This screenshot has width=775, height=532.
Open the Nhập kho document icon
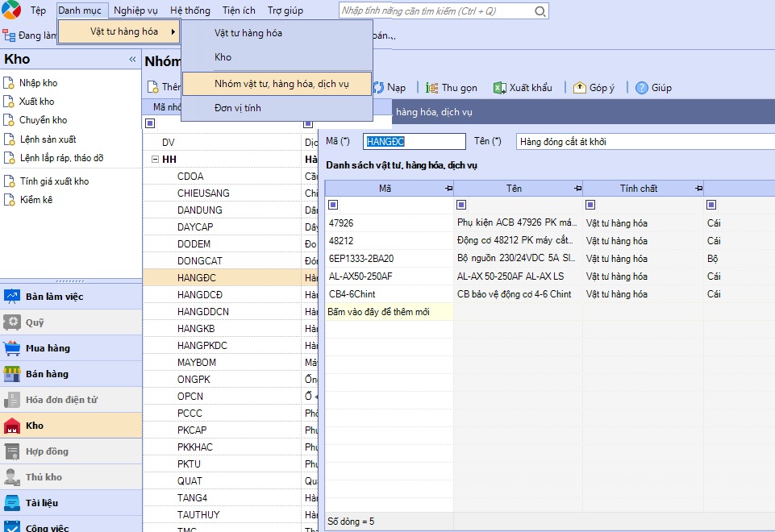click(8, 83)
